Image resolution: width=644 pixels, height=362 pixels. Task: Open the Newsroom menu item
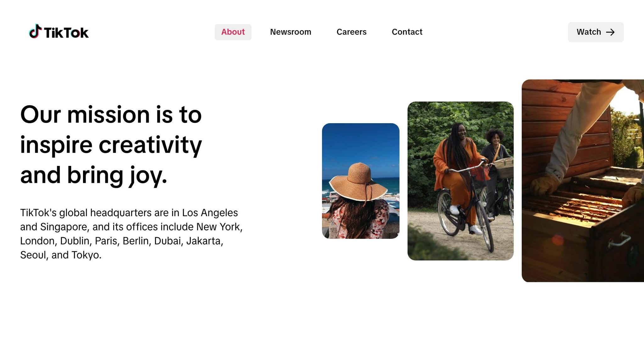291,32
